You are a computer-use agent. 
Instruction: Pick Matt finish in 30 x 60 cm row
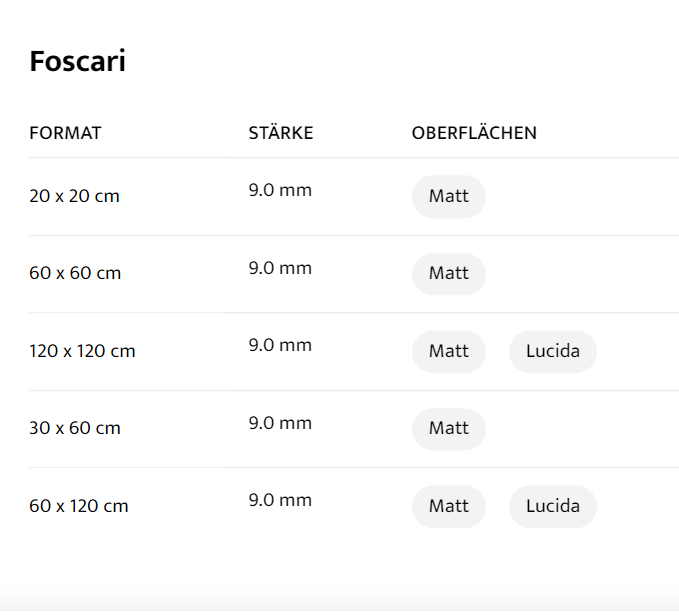(448, 428)
